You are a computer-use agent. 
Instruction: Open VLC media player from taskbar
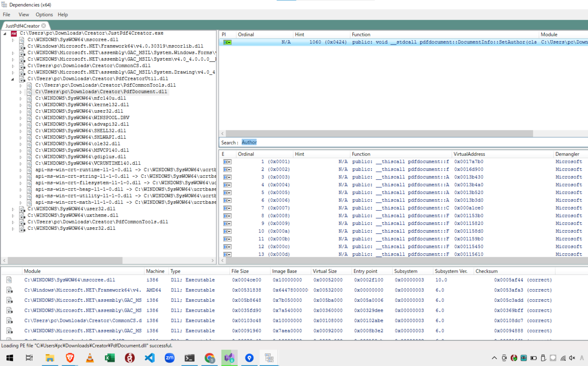point(90,358)
